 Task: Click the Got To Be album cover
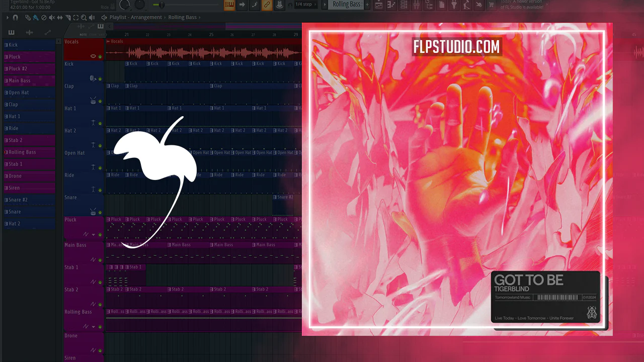[x=457, y=179]
